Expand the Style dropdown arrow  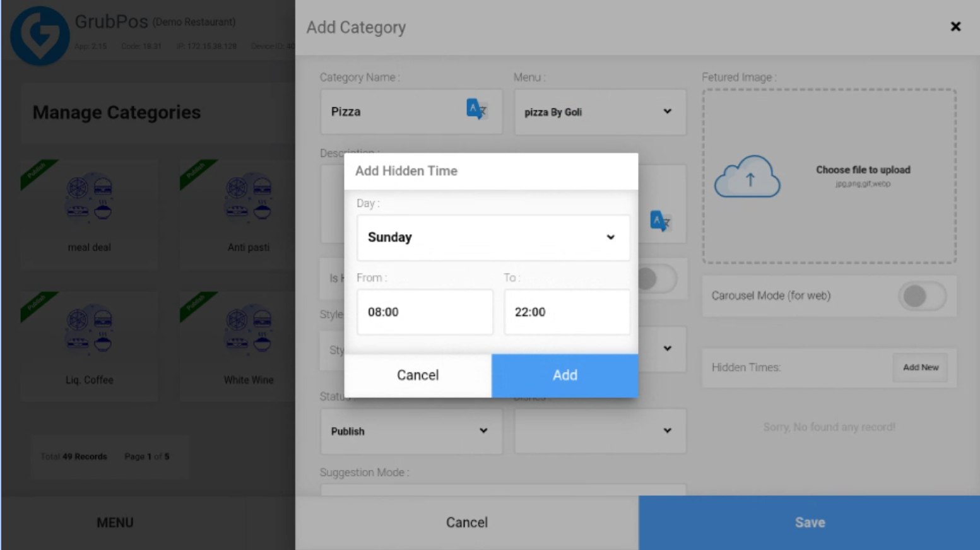coord(667,348)
